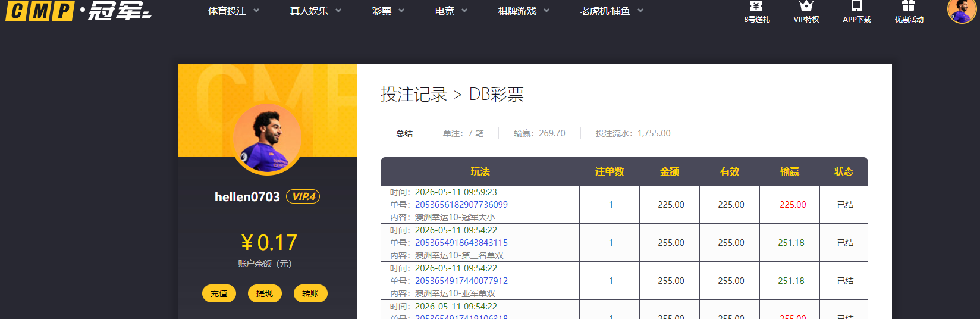Click the 输赢 column header
The height and width of the screenshot is (319, 980).
click(790, 171)
